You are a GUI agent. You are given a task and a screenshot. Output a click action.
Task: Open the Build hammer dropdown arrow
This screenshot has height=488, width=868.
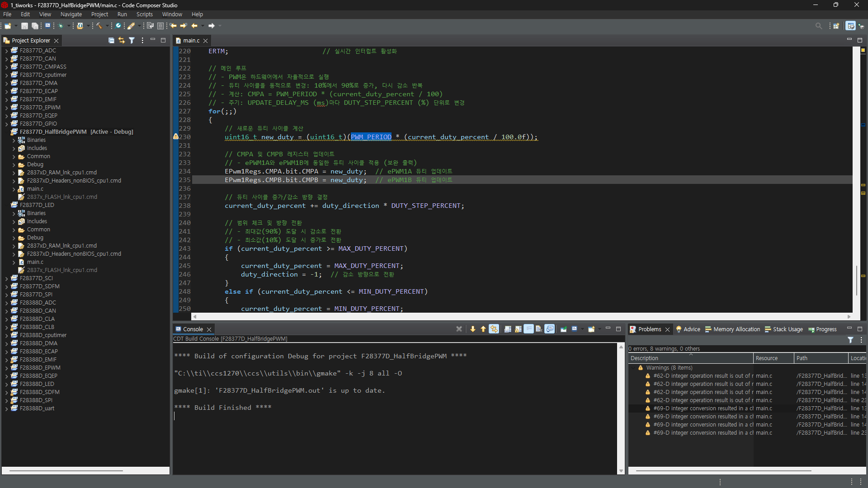pyautogui.click(x=107, y=26)
